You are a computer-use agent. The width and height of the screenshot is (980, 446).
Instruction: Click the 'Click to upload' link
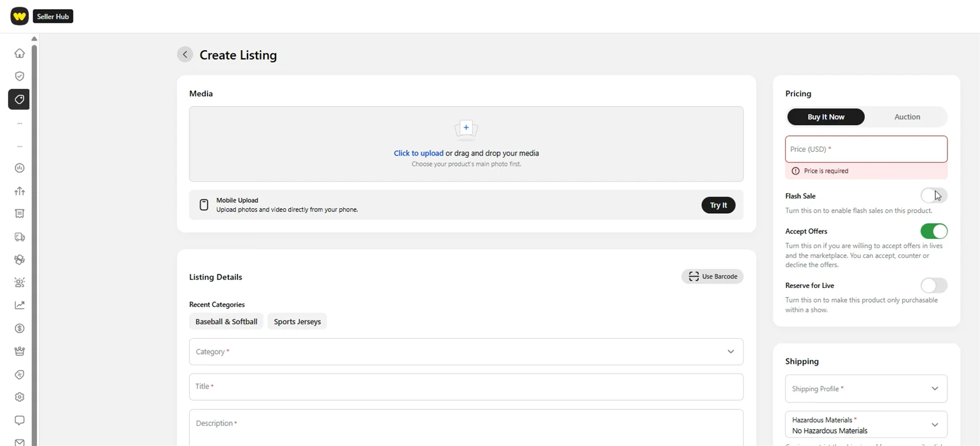click(418, 153)
